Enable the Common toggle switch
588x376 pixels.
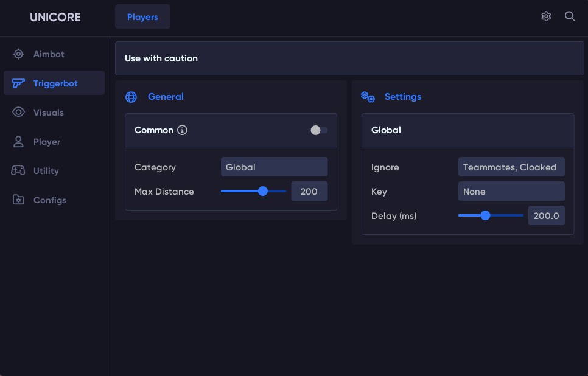tap(319, 130)
